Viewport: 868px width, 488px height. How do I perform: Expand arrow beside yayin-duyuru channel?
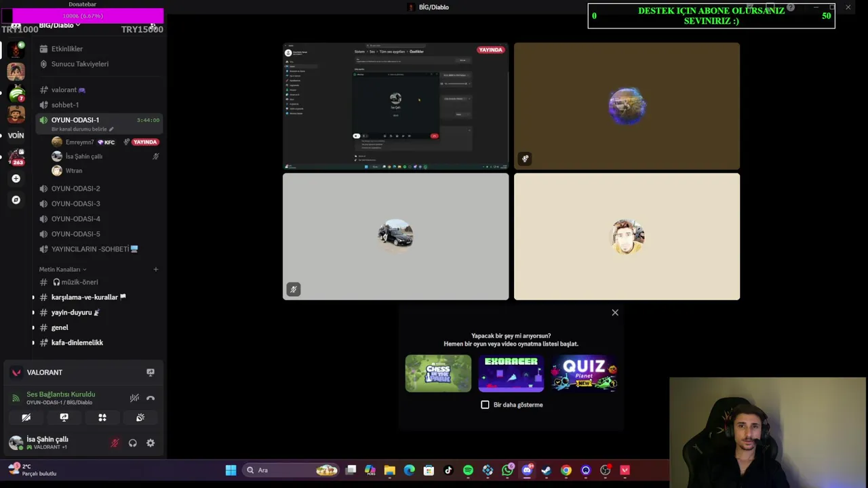[33, 312]
